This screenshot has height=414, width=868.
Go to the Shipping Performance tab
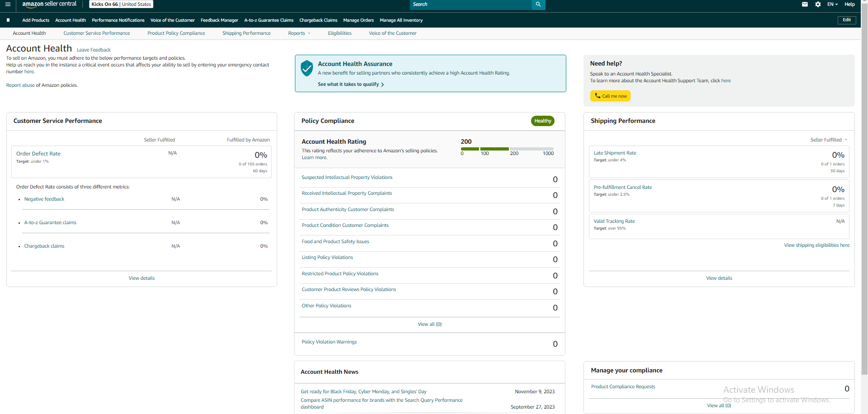pyautogui.click(x=247, y=33)
